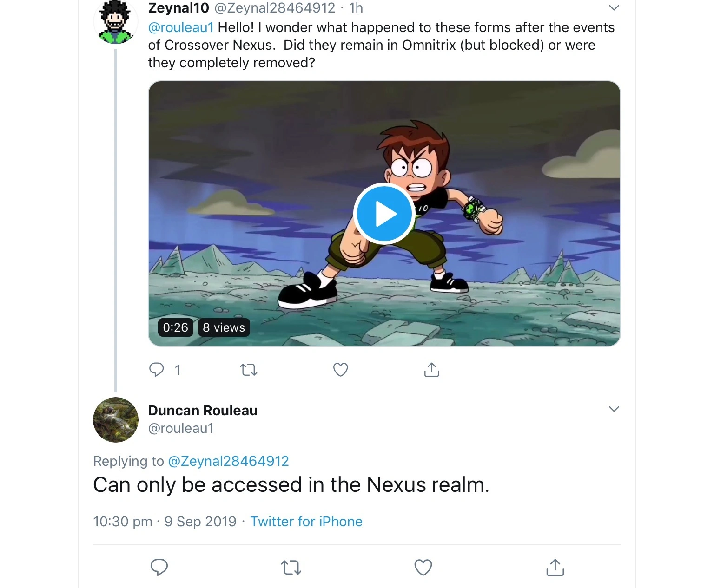Like Duncan Rouleau's reply
Viewport: 714px width, 588px height.
[x=423, y=567]
